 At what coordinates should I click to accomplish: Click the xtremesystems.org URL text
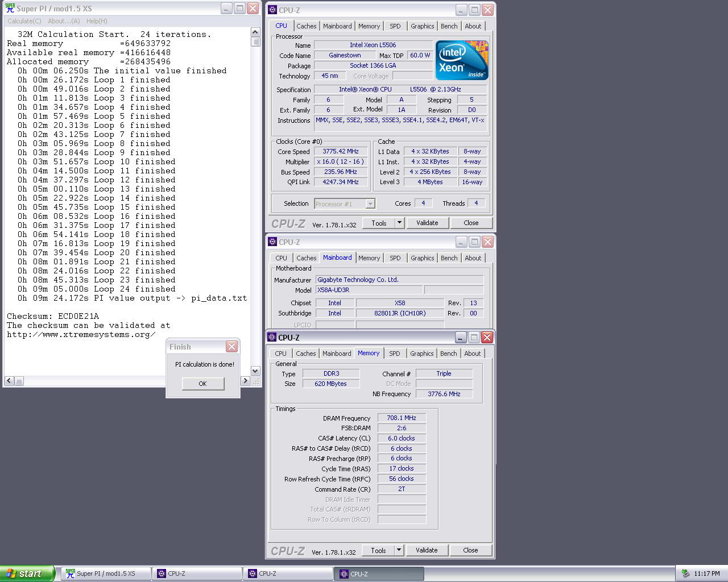(81, 334)
